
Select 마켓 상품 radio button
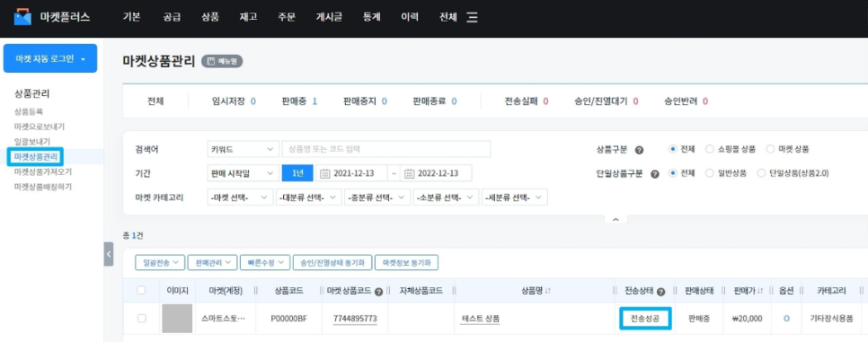click(x=770, y=149)
